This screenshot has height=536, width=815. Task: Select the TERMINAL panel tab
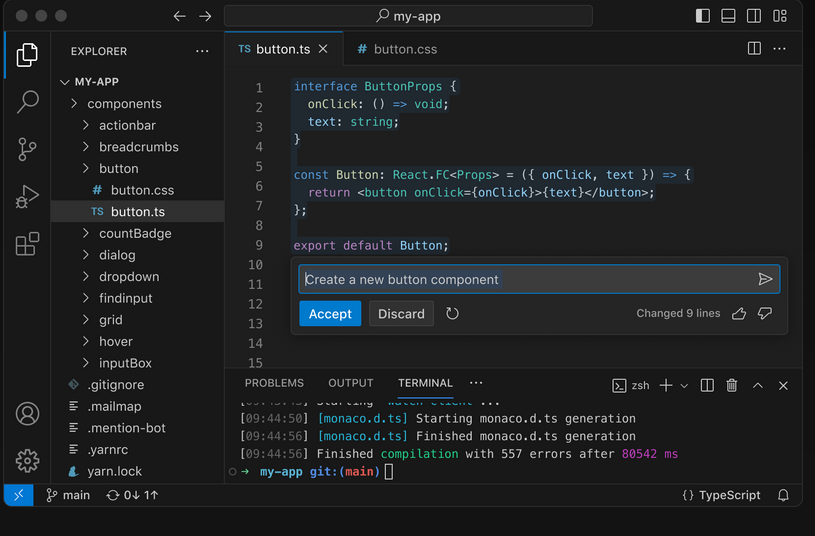coord(425,383)
